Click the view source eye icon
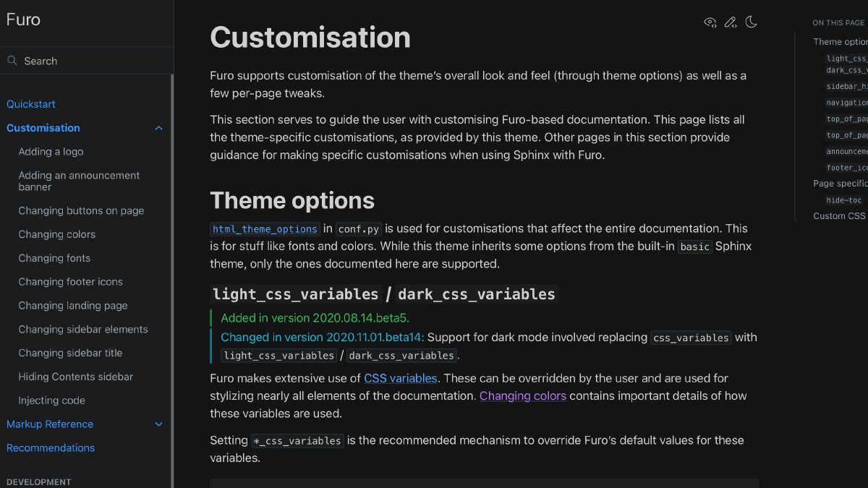Image resolution: width=868 pixels, height=488 pixels. (710, 22)
